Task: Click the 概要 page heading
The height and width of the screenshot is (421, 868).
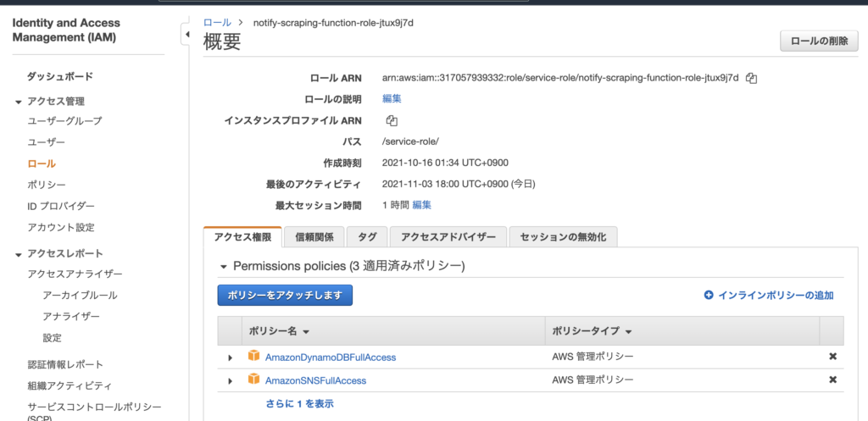Action: click(223, 42)
